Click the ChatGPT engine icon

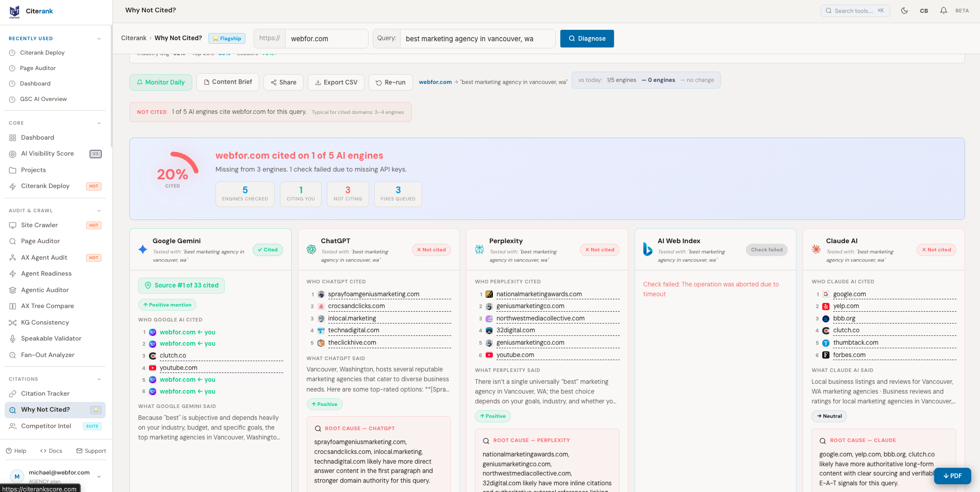pyautogui.click(x=311, y=249)
